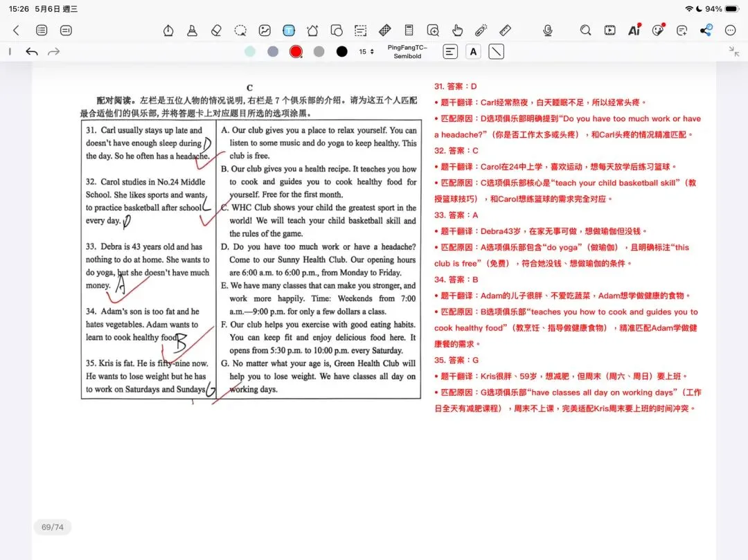
Task: Tap the 69/74 page indicator
Action: pos(53,527)
